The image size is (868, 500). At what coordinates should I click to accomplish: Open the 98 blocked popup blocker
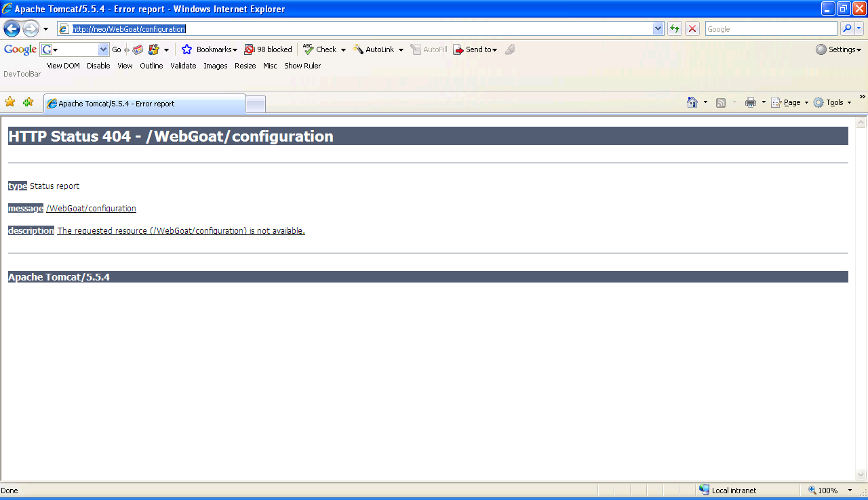[269, 49]
